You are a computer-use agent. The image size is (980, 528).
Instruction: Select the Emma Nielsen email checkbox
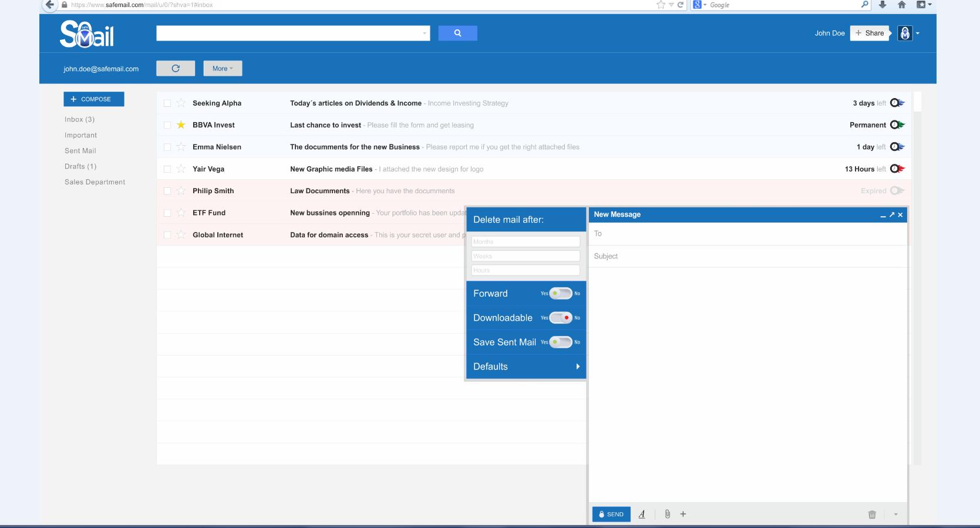click(x=167, y=147)
